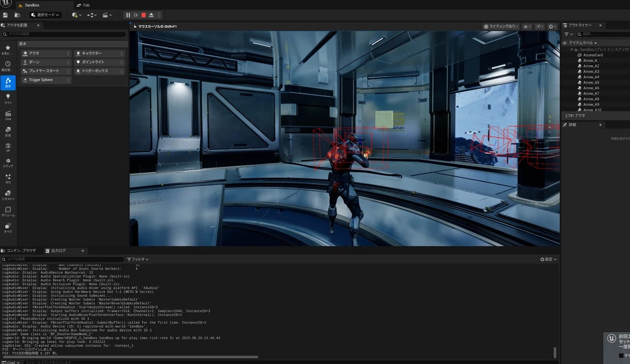Viewport: 630px width, 364px height.
Task: Open the add content dropdown
Action: 77,15
